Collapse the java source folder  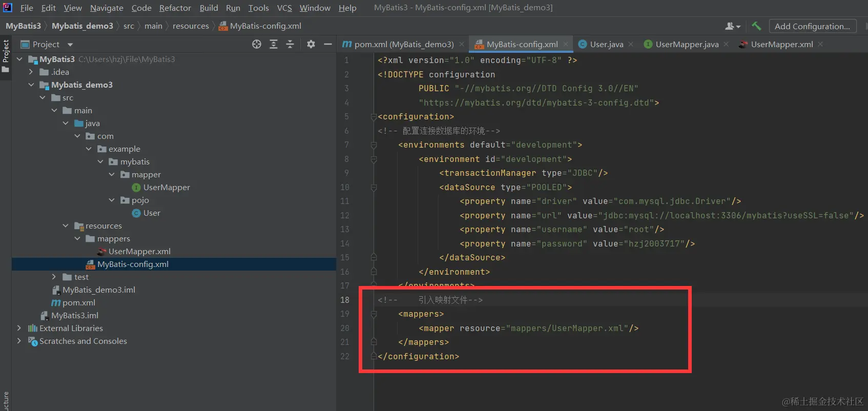tap(66, 124)
